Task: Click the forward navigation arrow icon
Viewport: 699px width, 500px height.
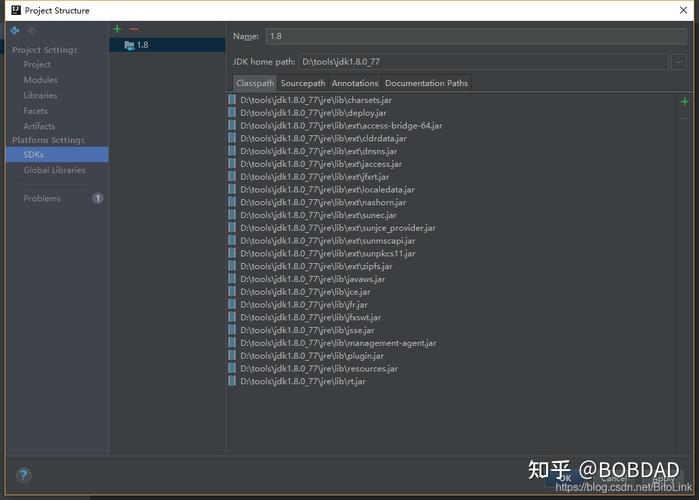Action: [31, 30]
